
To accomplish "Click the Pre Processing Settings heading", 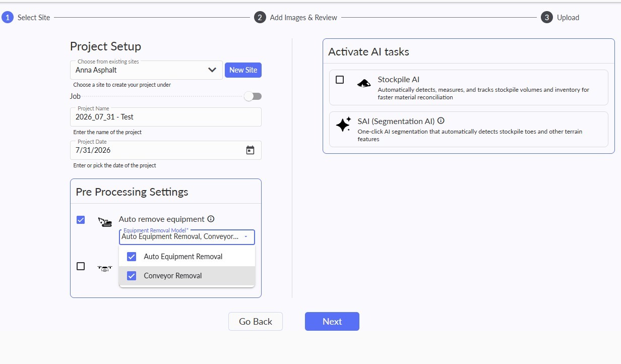I will point(132,192).
